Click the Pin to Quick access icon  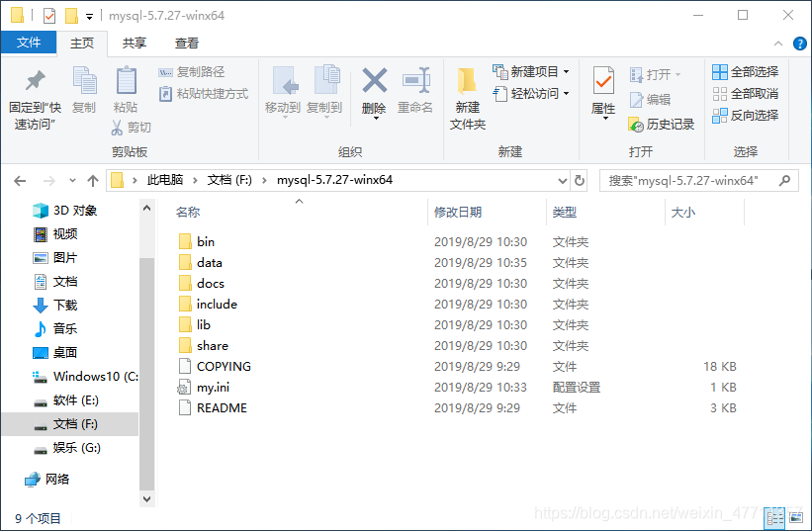[x=36, y=81]
